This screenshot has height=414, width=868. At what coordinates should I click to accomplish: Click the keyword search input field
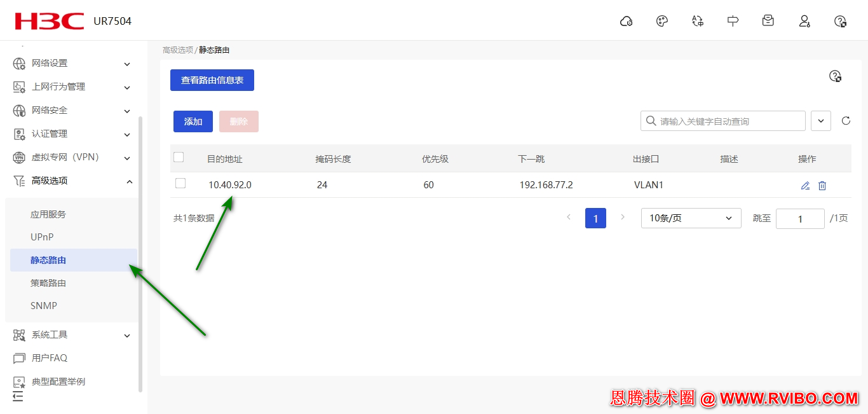723,121
